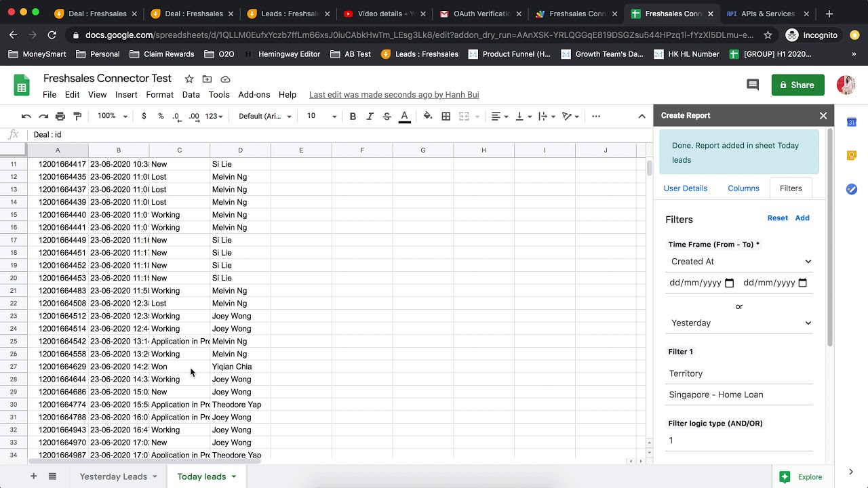Open number format 123 dropdown
868x488 pixels.
[214, 117]
